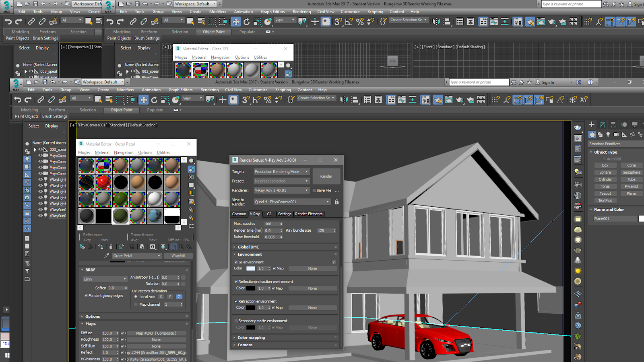Click the Render Production teapot icon

point(459,100)
